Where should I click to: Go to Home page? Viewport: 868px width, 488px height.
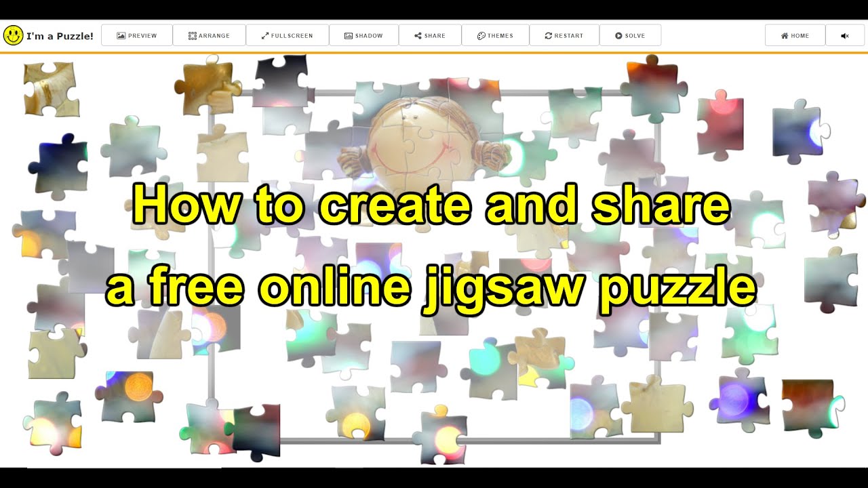pos(795,35)
